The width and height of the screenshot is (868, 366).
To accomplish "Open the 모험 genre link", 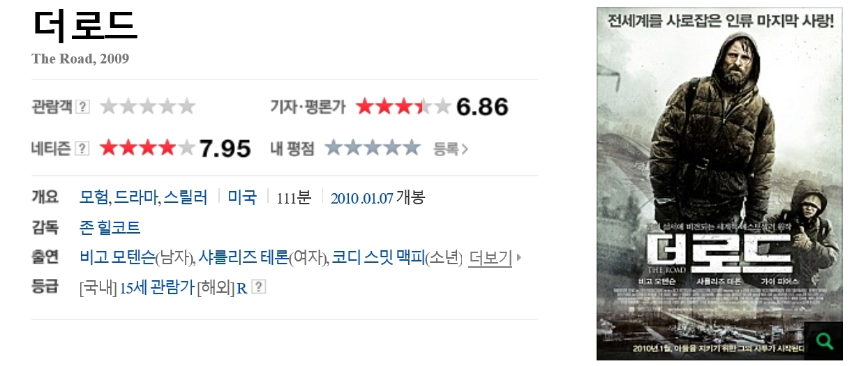I will point(94,197).
